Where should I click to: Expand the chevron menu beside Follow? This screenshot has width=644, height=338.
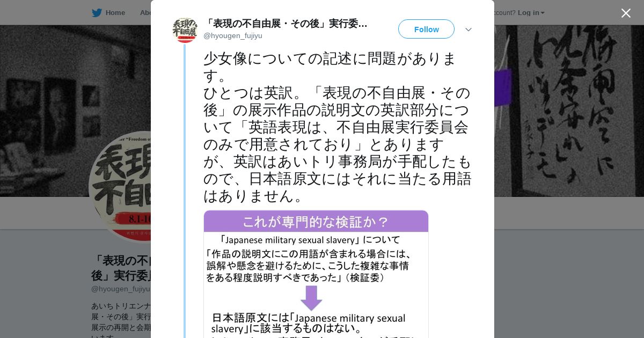[x=468, y=30]
